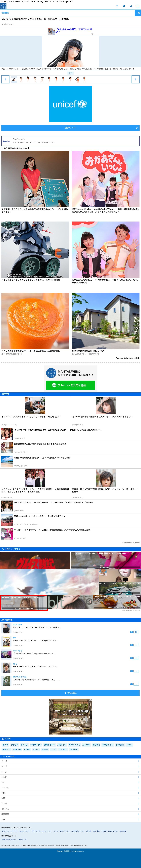This screenshot has height=868, width=141.
Task: Expand the 動画 category row
Action: pos(71,820)
